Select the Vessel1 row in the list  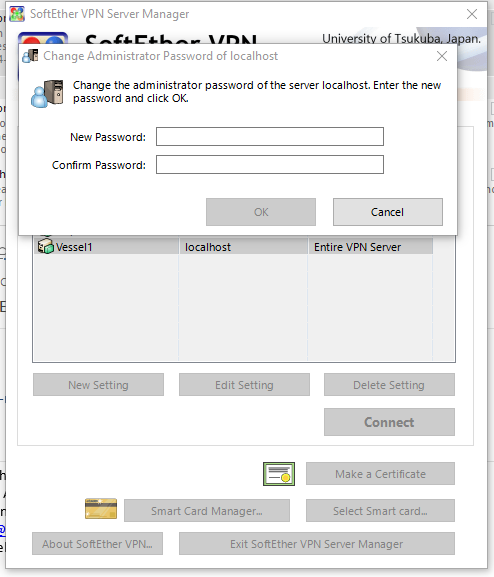pyautogui.click(x=235, y=247)
